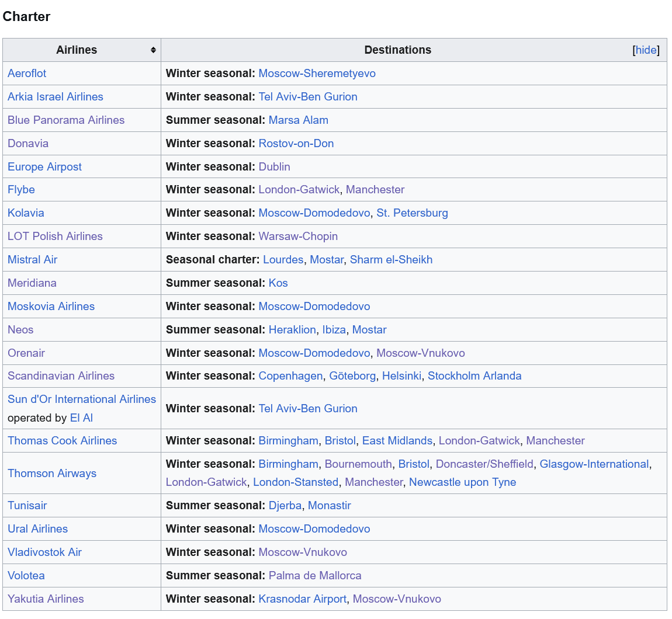The image size is (672, 619).
Task: Select St. Petersburg under Kolavia
Action: [x=412, y=213]
